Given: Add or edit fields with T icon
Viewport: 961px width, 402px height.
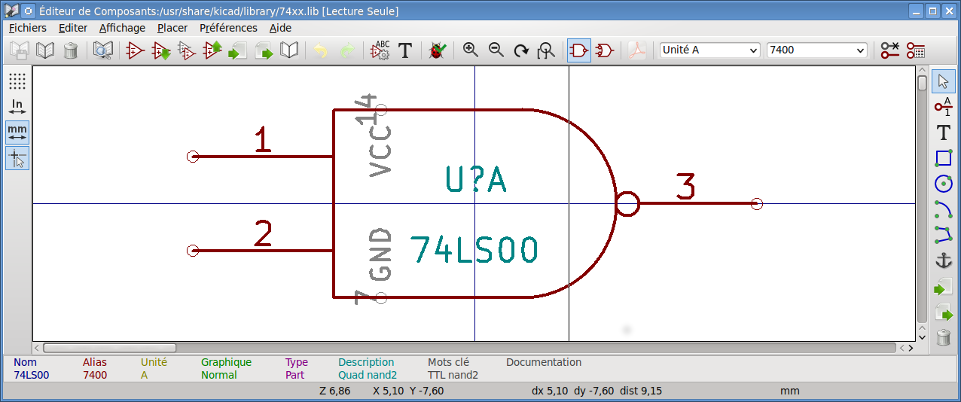Looking at the screenshot, I should (405, 50).
